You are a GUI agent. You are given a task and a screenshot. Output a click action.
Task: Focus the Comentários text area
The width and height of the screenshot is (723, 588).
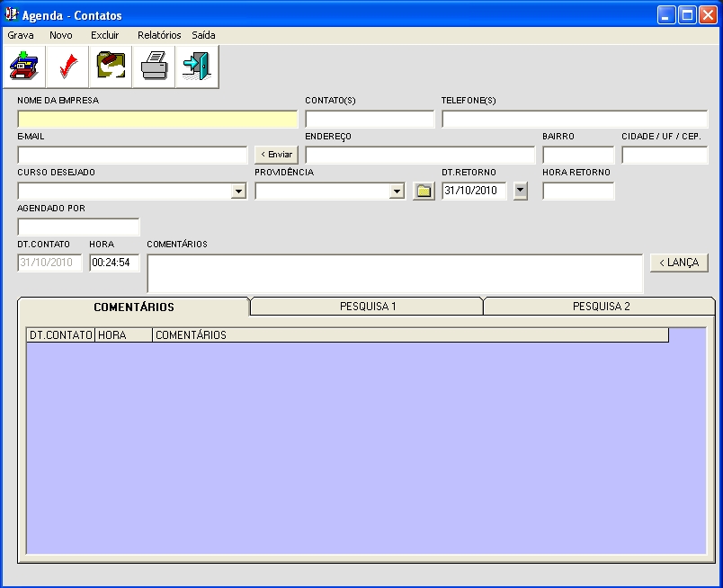[x=395, y=273]
